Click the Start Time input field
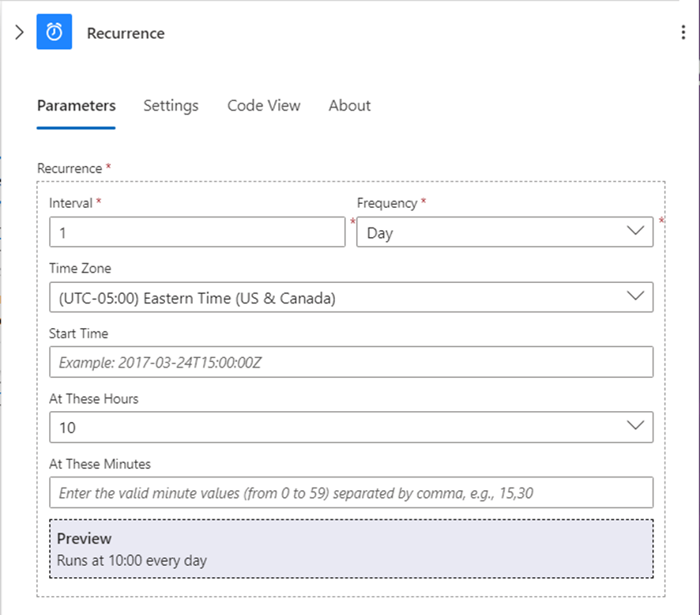This screenshot has width=700, height=615. click(351, 363)
